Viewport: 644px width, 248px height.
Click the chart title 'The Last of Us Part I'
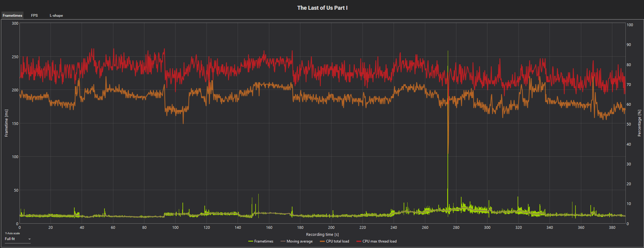(x=322, y=8)
